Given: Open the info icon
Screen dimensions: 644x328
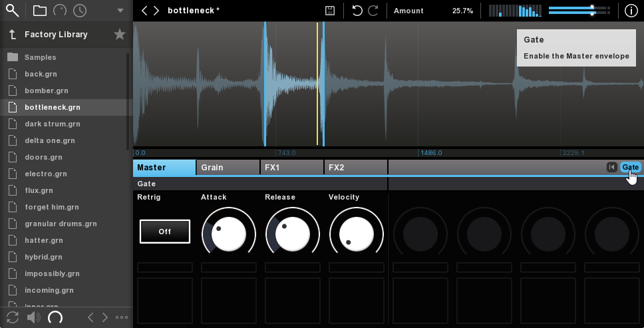Looking at the screenshot, I should tap(631, 11).
